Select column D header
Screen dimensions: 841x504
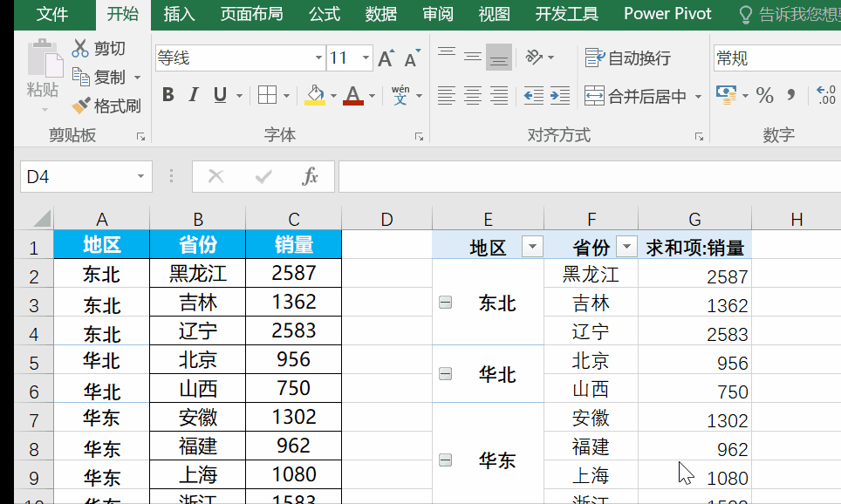[x=386, y=219]
